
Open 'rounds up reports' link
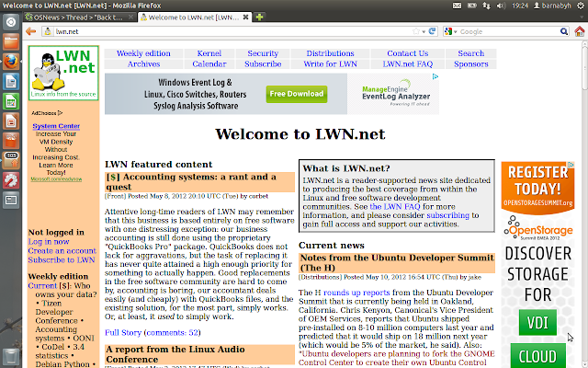coord(356,293)
